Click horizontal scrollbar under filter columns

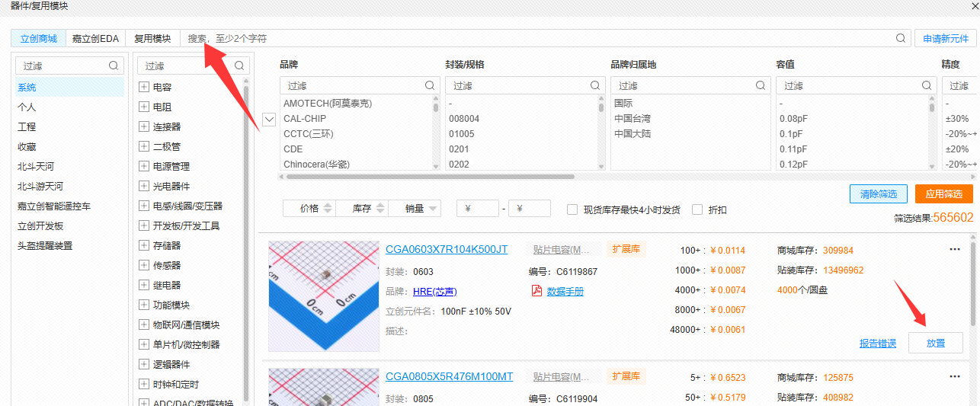[x=430, y=177]
